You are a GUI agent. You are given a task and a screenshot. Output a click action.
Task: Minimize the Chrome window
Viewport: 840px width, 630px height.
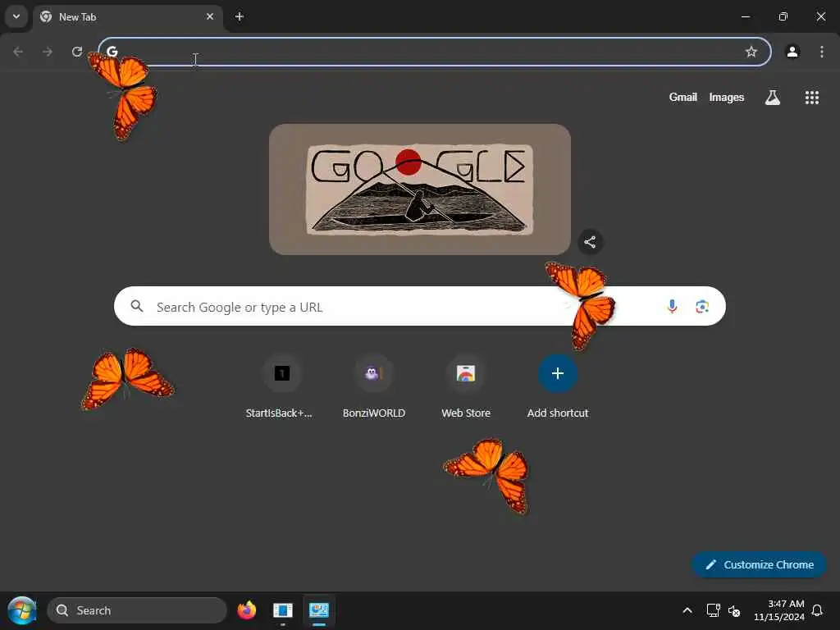745,16
